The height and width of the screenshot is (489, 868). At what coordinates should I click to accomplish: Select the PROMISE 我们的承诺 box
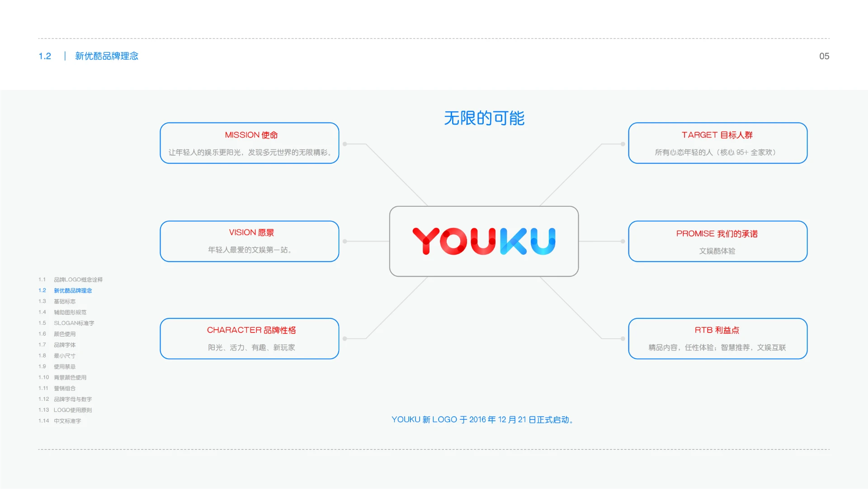click(x=717, y=241)
